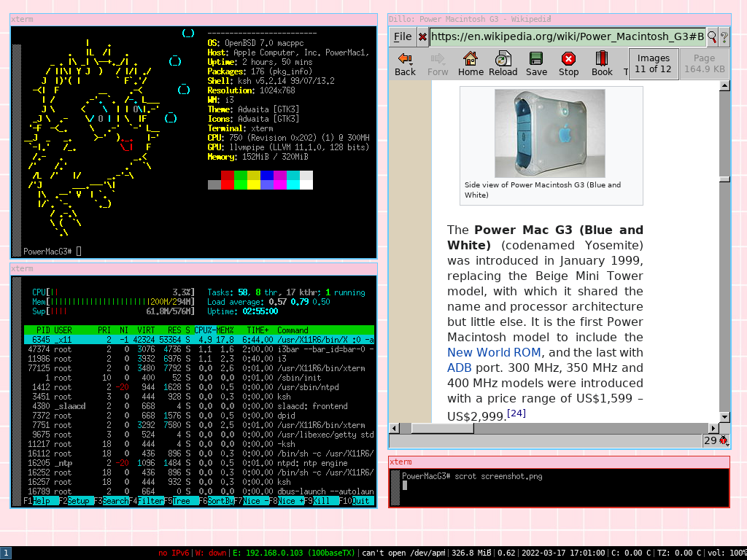This screenshot has height=560, width=747.
Task: Open bookmarks with the Book icon
Action: [602, 64]
